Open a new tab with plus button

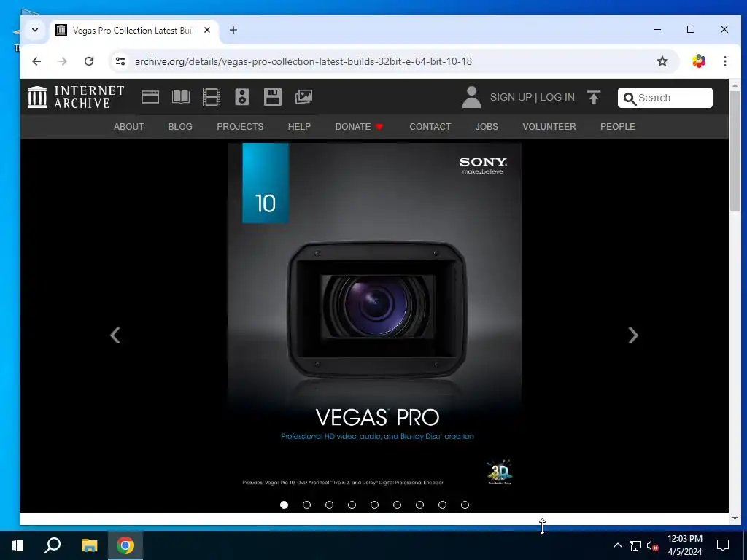[233, 30]
